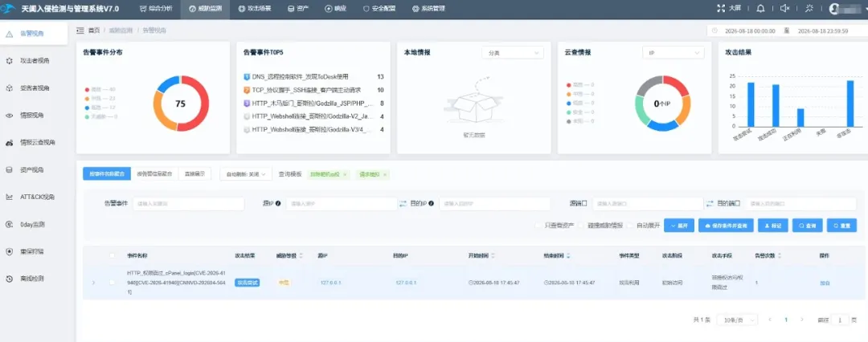
Task: Switch to 按告警信息聚合 tab
Action: [154, 173]
